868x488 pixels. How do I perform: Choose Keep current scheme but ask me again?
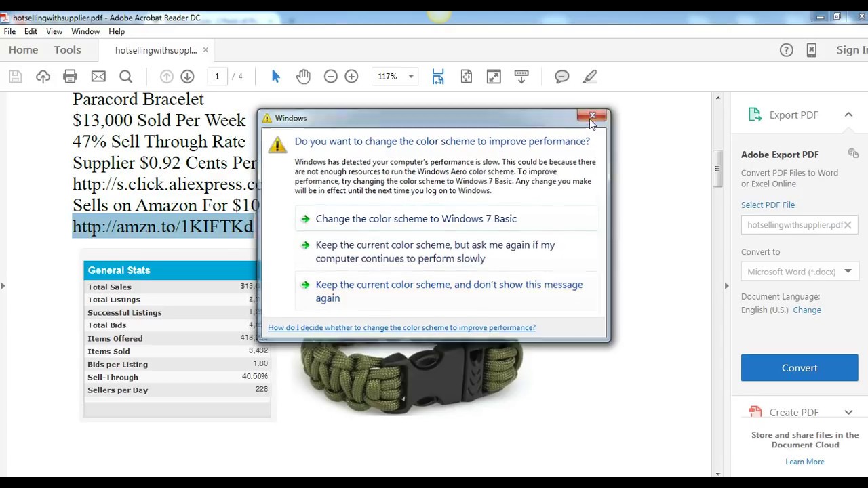[x=448, y=251]
